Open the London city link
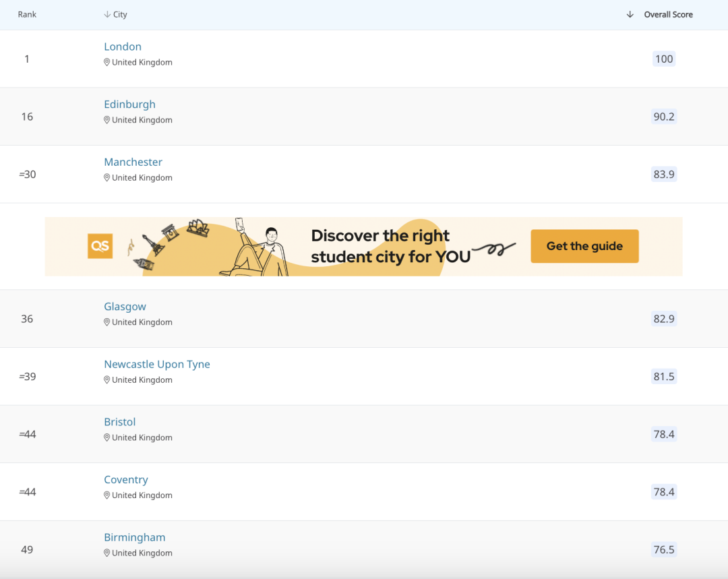The width and height of the screenshot is (728, 579). click(123, 47)
